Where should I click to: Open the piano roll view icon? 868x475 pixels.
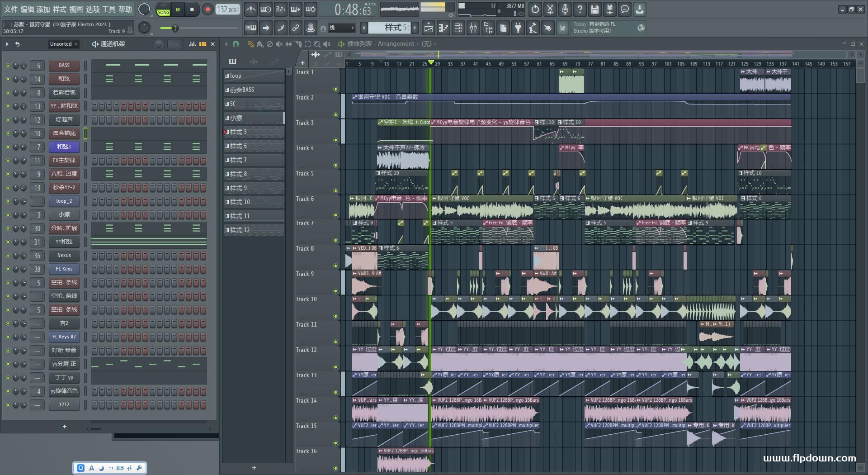(x=443, y=28)
